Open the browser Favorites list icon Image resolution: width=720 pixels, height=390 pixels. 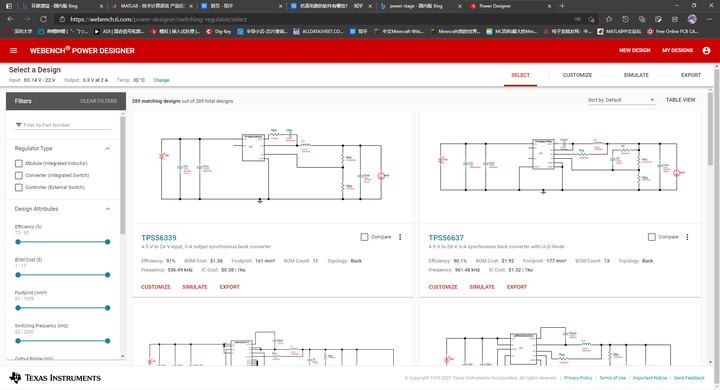click(x=609, y=19)
